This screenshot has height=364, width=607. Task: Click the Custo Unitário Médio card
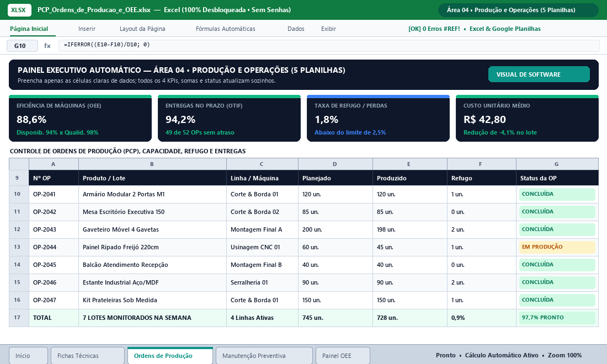coord(527,119)
